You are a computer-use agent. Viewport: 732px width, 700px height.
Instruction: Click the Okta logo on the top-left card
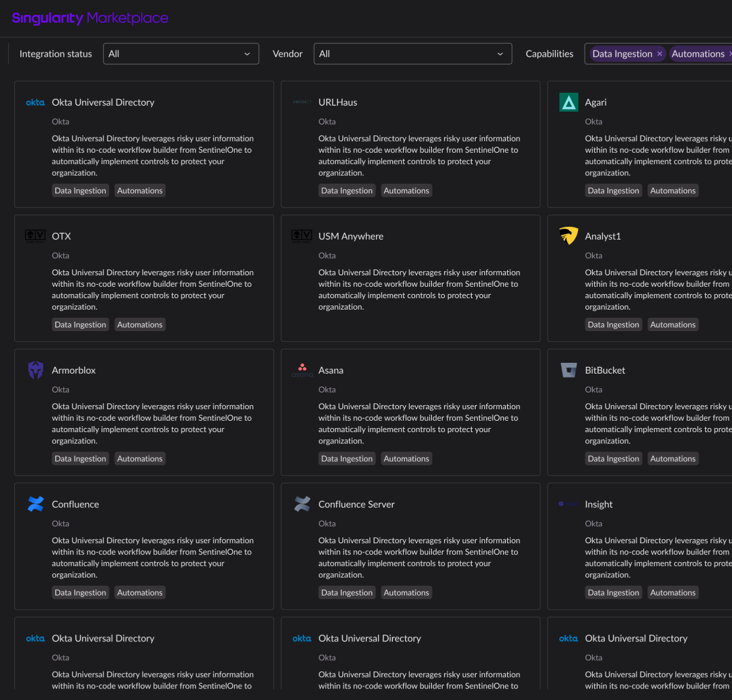(x=35, y=102)
